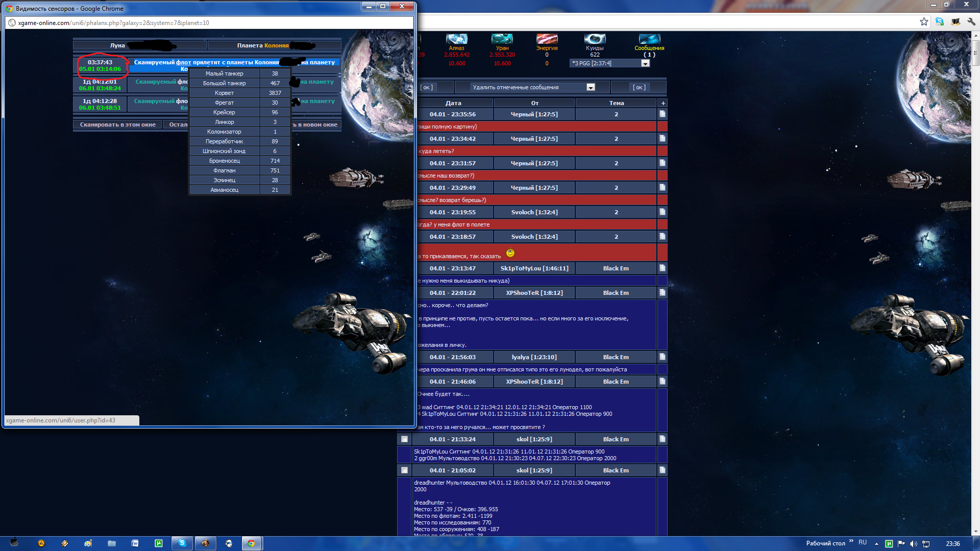Click the Алмаз diamond resource icon
Viewport: 980px width, 551px height.
(456, 39)
